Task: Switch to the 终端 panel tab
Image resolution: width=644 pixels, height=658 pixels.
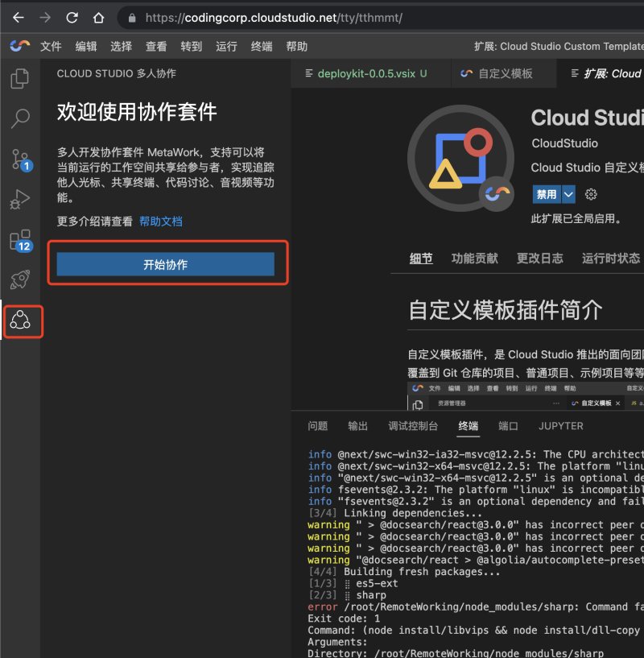Action: 469,426
